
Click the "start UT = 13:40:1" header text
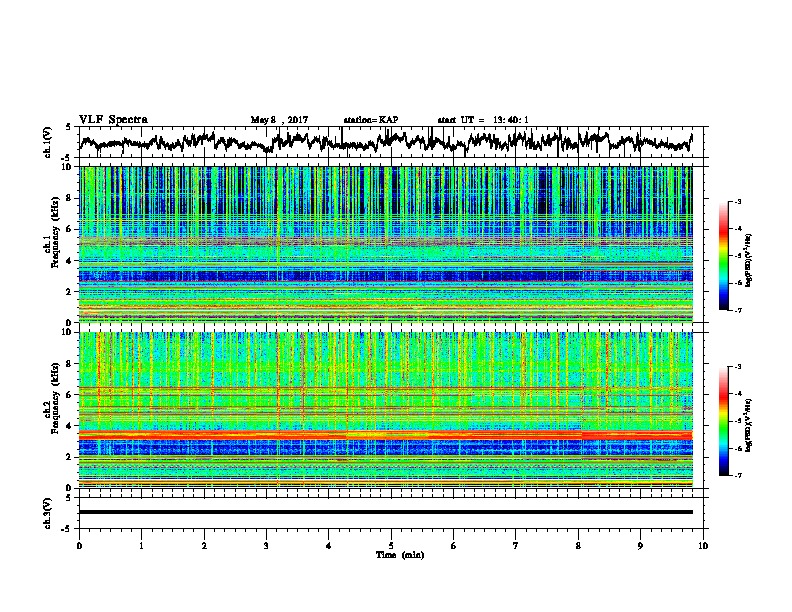pos(483,120)
